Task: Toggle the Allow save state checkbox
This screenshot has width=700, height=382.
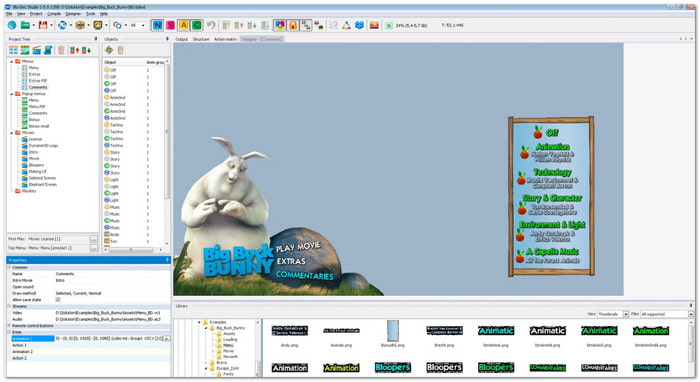Action: tap(58, 300)
